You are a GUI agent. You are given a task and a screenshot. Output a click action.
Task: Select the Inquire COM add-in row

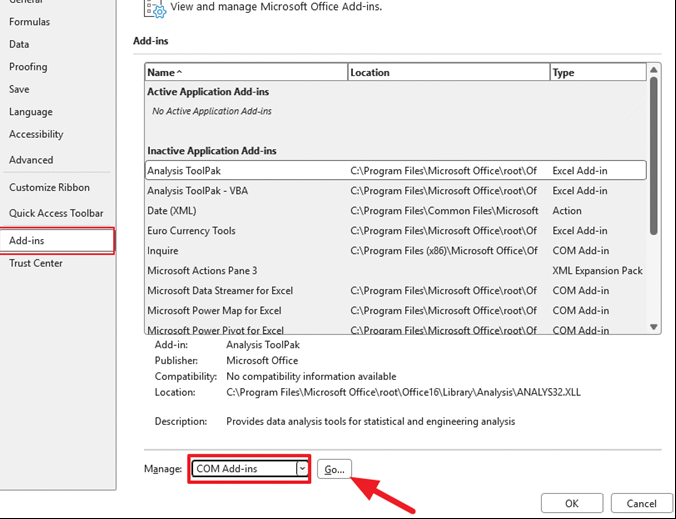(x=396, y=250)
